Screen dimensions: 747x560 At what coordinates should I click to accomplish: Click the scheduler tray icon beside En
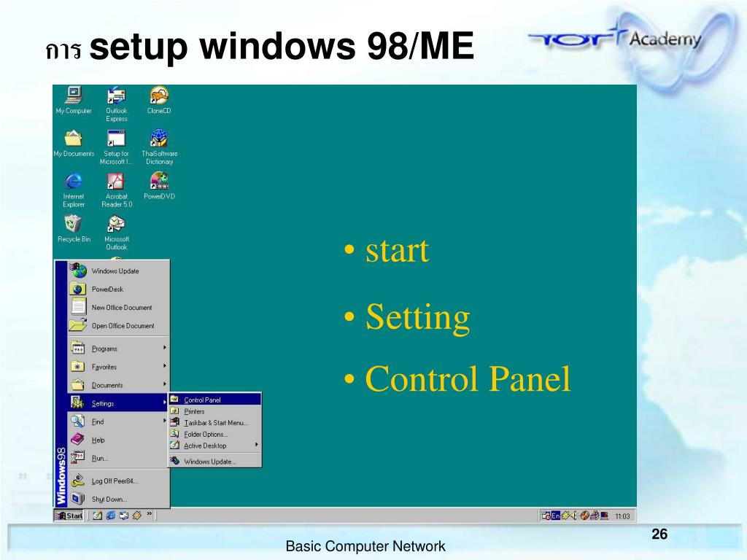point(546,516)
